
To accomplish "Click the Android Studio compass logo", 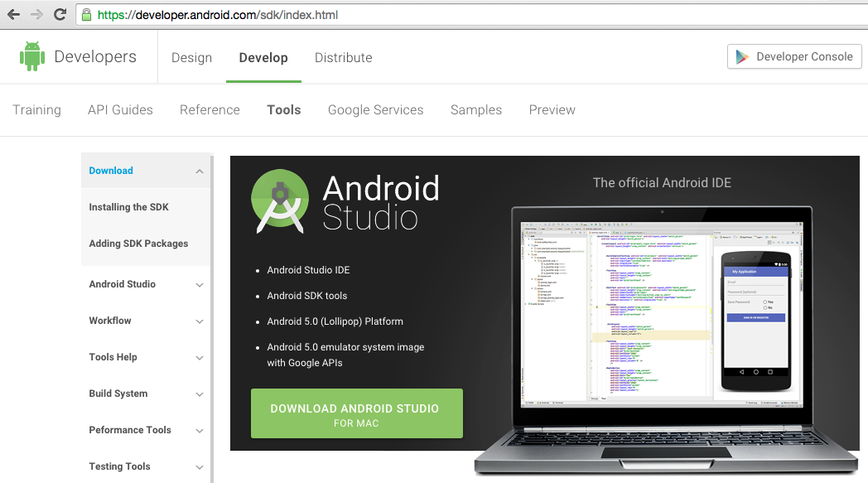I will 280,201.
